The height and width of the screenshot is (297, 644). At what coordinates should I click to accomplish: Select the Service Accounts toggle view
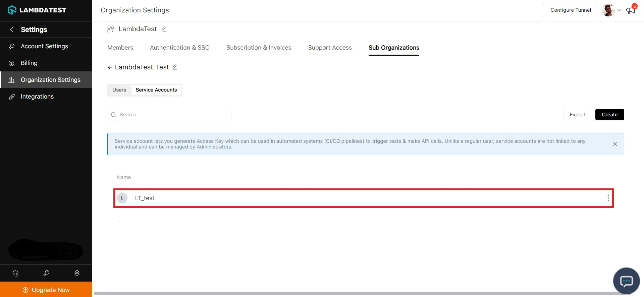point(156,90)
